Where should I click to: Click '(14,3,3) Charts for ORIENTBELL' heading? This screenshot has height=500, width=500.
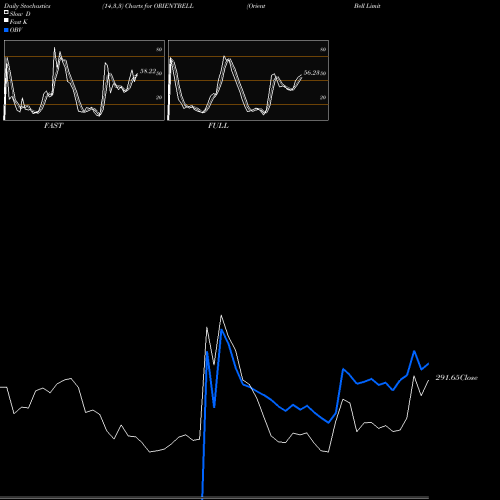(148, 6)
